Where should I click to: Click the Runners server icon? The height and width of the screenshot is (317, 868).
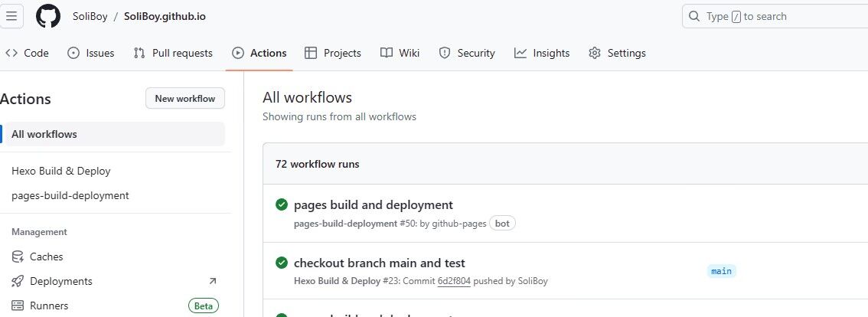[18, 306]
